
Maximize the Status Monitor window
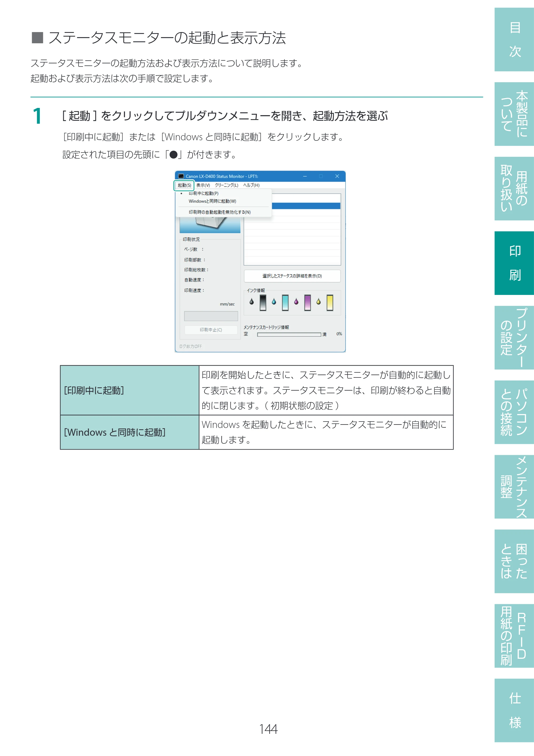(321, 176)
